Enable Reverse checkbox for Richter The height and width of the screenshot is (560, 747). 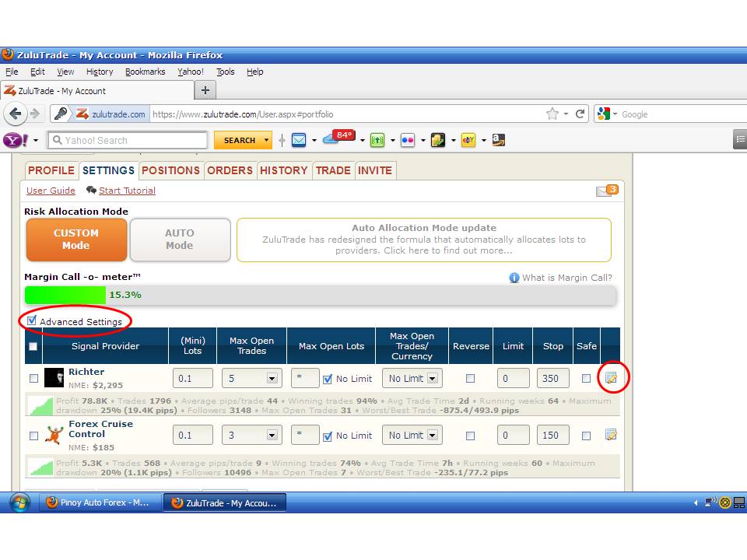pyautogui.click(x=470, y=378)
